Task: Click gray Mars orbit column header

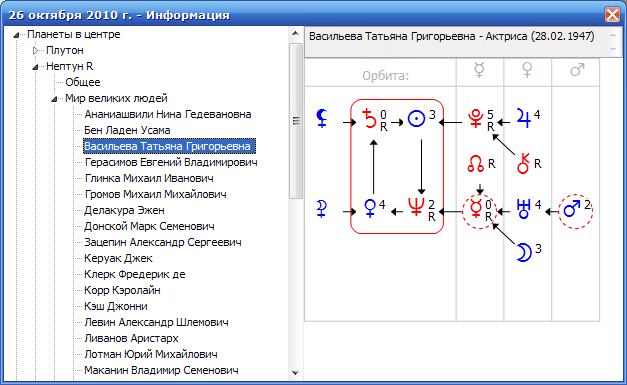Action: click(x=577, y=70)
